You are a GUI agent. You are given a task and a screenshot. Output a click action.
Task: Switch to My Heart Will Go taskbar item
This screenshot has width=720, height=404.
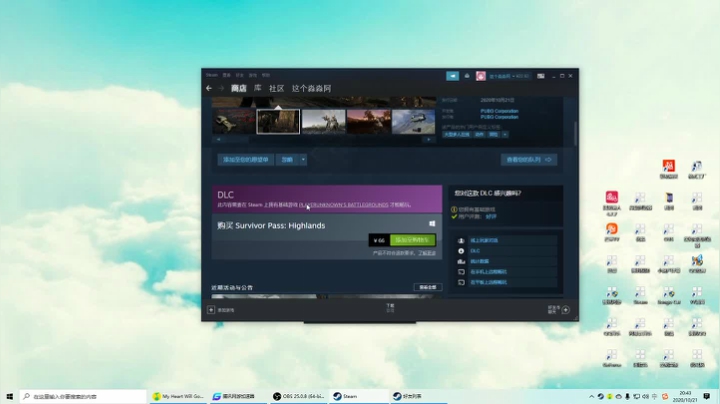point(179,396)
